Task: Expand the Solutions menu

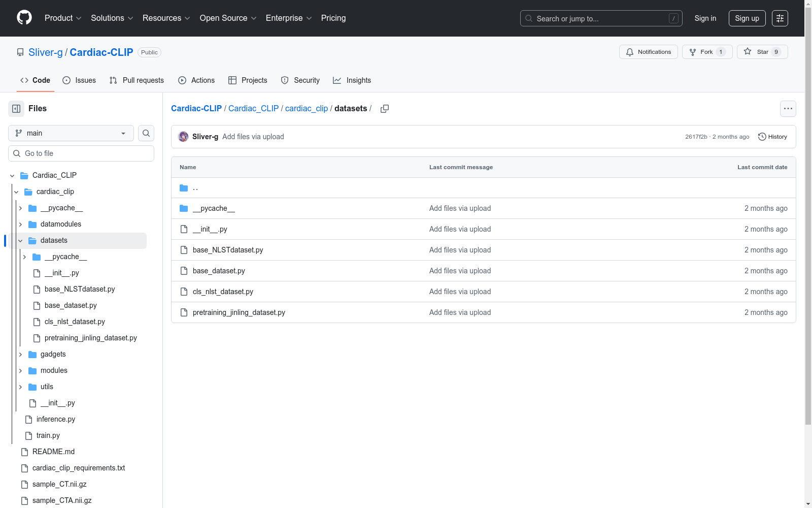Action: pyautogui.click(x=112, y=18)
